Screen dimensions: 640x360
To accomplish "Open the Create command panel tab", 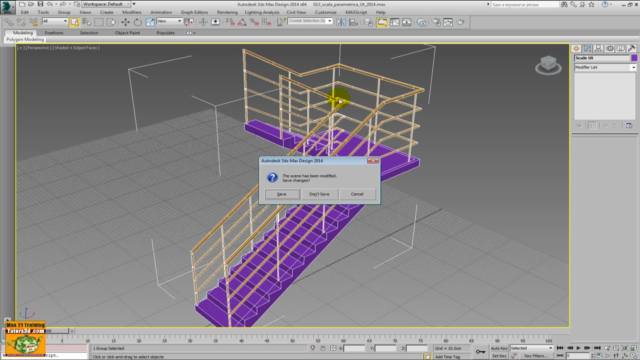I will coord(576,48).
